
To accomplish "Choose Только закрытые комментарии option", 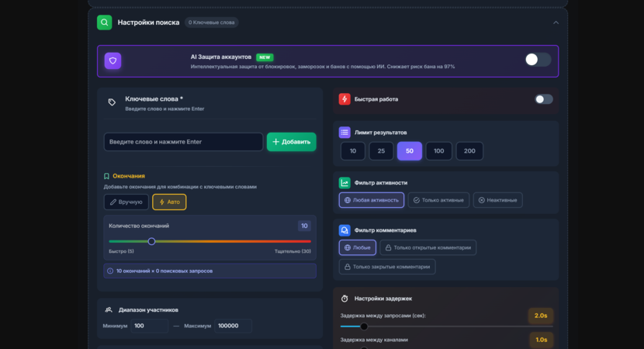I will click(386, 267).
